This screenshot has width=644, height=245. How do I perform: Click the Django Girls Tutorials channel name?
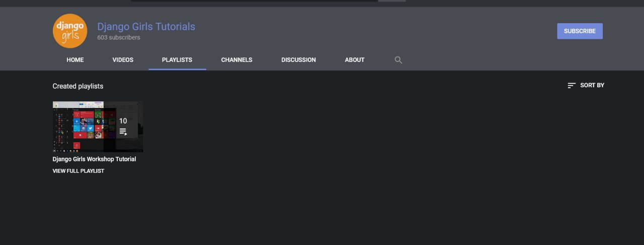coord(146,27)
